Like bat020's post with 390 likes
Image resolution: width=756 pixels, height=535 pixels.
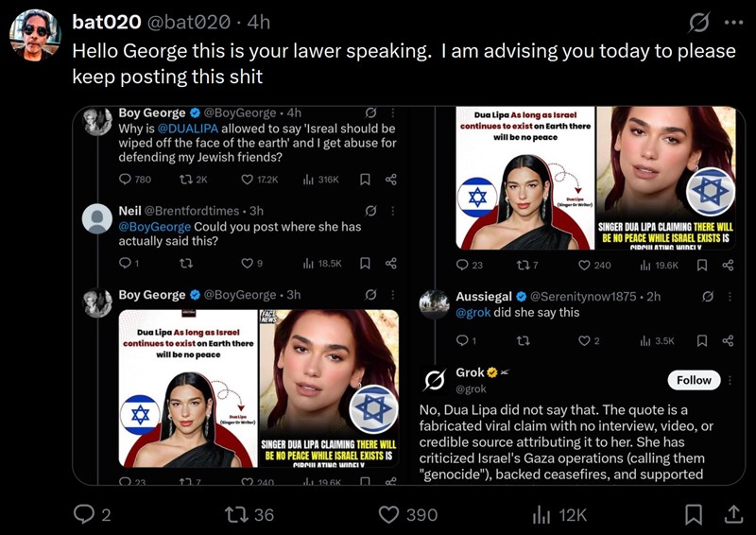pyautogui.click(x=408, y=514)
